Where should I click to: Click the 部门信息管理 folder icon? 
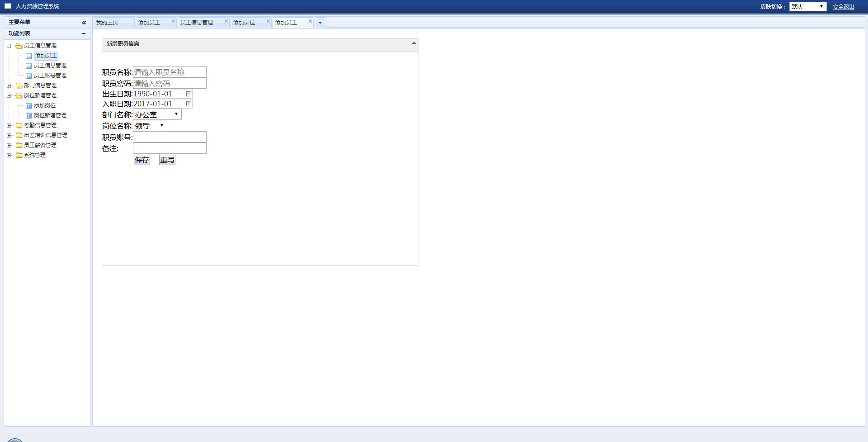[19, 86]
